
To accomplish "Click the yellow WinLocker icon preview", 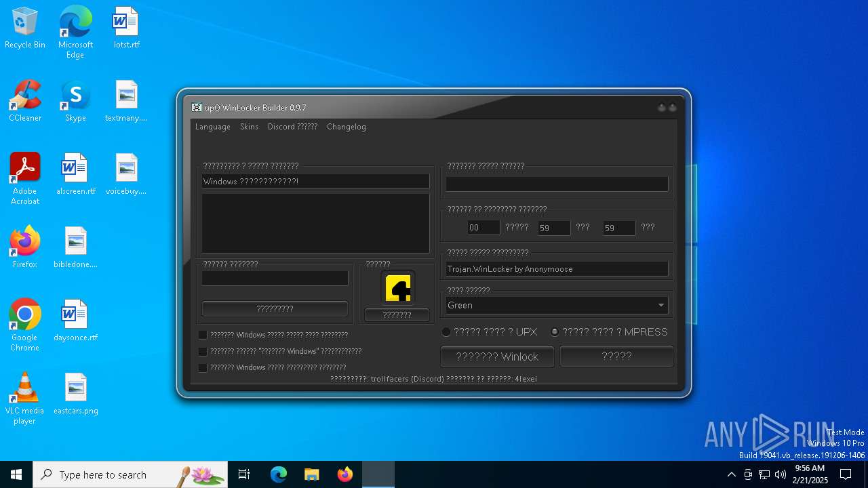I will pyautogui.click(x=397, y=289).
